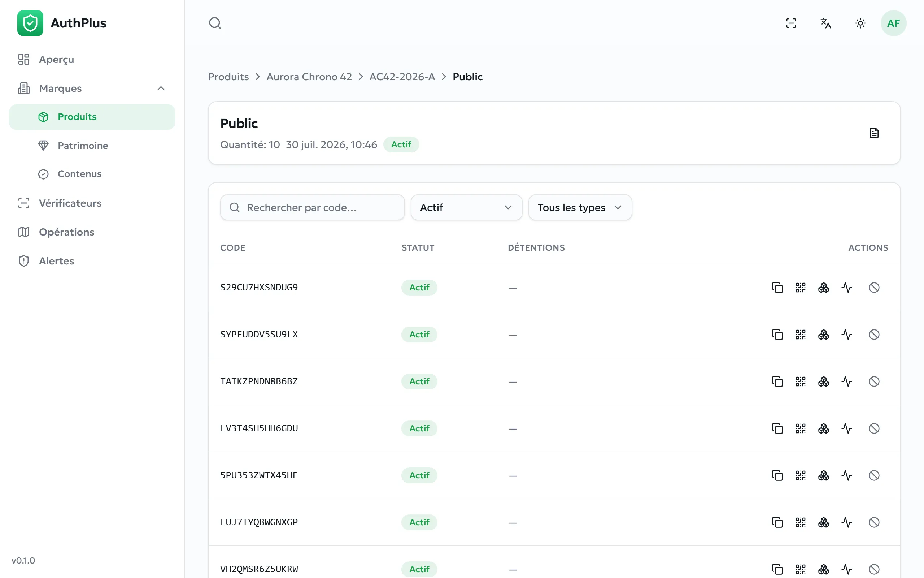Show QR code for S29CU7HXSNDUG9
This screenshot has width=924, height=578.
point(801,288)
